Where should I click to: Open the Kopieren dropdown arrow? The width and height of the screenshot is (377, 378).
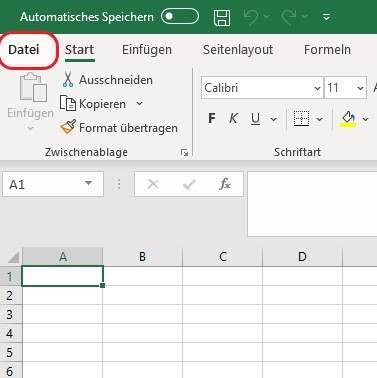[x=139, y=104]
